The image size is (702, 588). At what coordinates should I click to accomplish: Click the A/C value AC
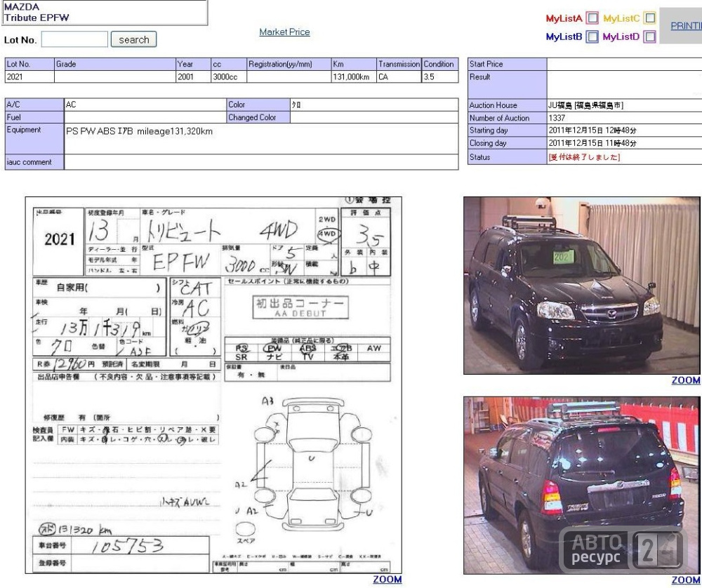click(x=71, y=105)
